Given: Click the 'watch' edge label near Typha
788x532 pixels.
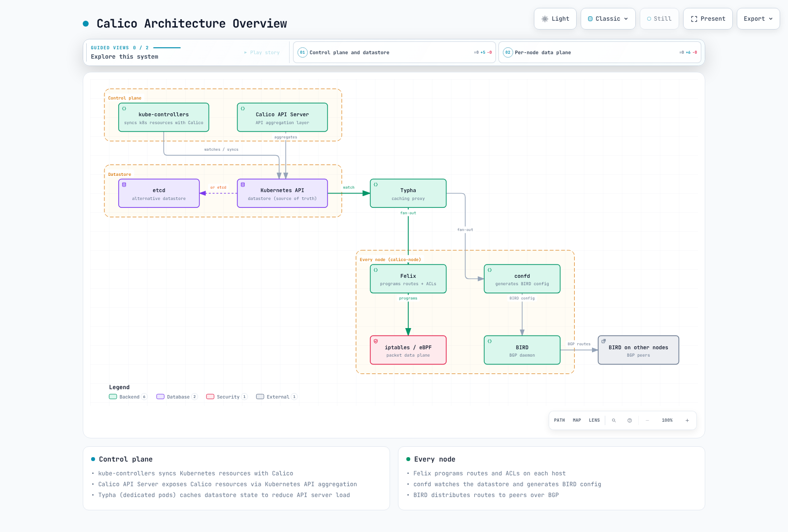Looking at the screenshot, I should click(x=349, y=187).
